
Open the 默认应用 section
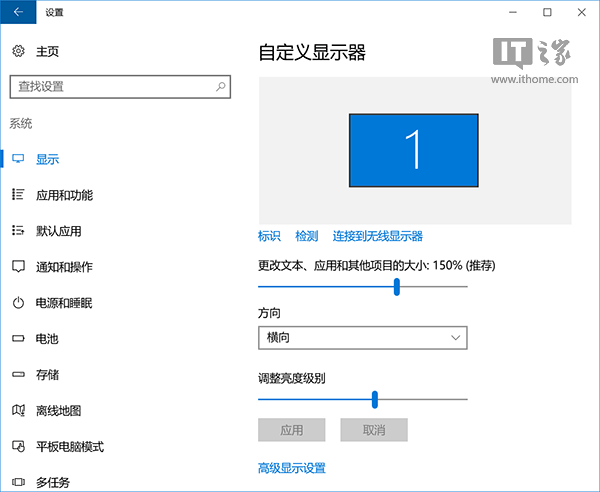pos(59,231)
